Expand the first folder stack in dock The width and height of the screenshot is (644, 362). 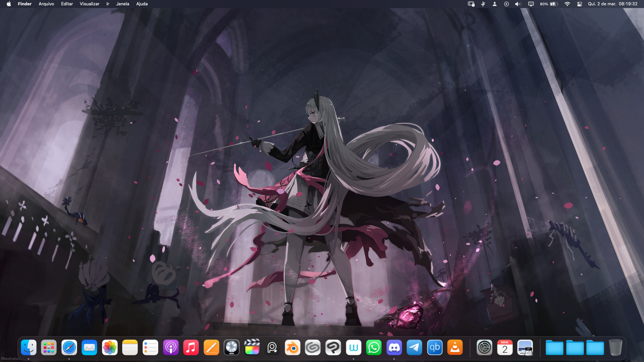pyautogui.click(x=554, y=348)
